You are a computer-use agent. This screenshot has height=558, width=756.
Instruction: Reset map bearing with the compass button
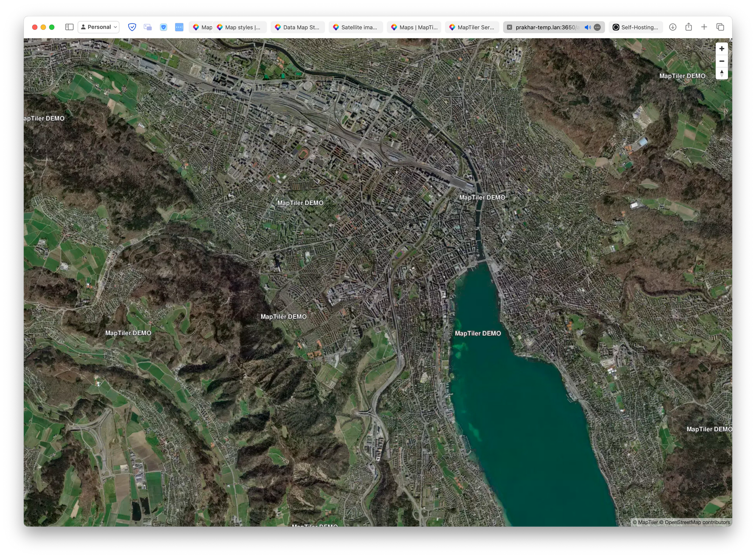(722, 73)
